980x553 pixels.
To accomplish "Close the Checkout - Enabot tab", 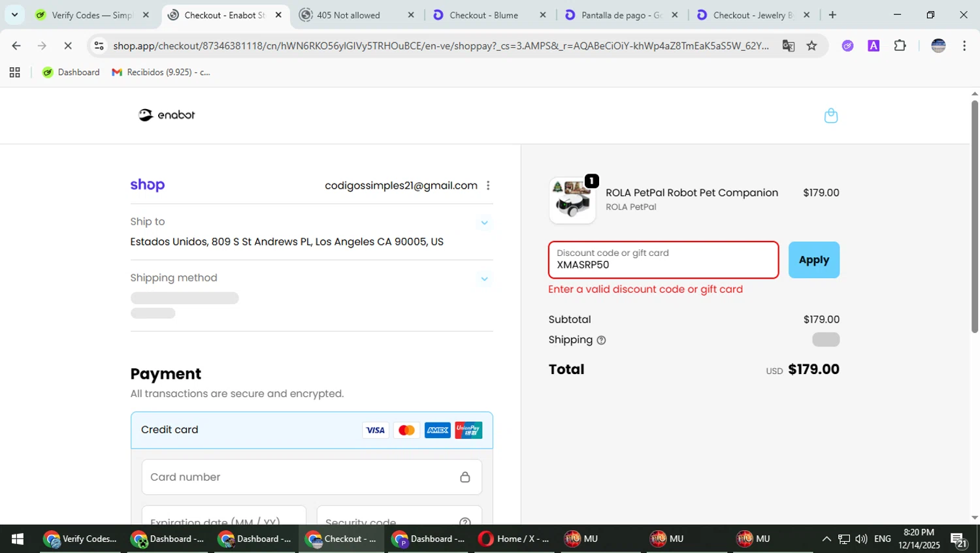I will coord(278,15).
